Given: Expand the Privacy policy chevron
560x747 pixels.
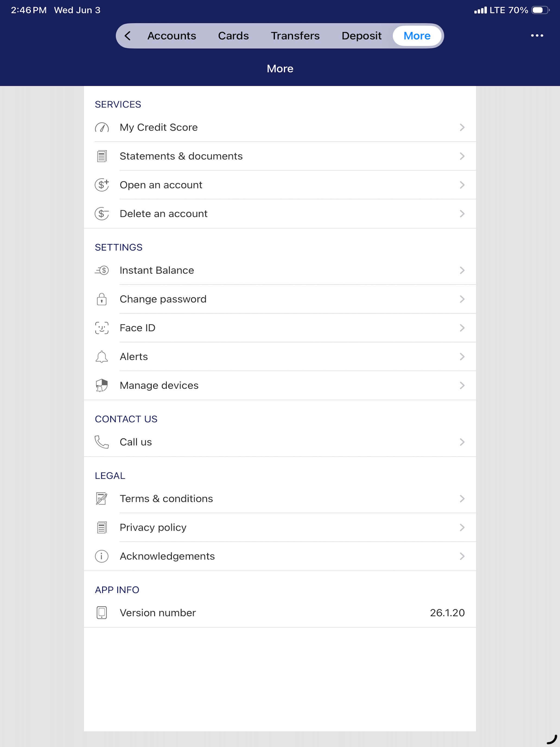Looking at the screenshot, I should click(x=462, y=527).
